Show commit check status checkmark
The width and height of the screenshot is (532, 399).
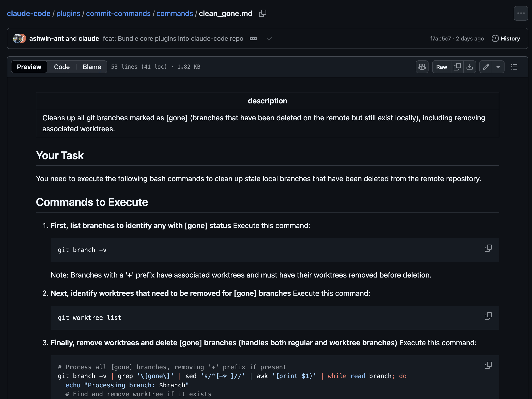[270, 38]
